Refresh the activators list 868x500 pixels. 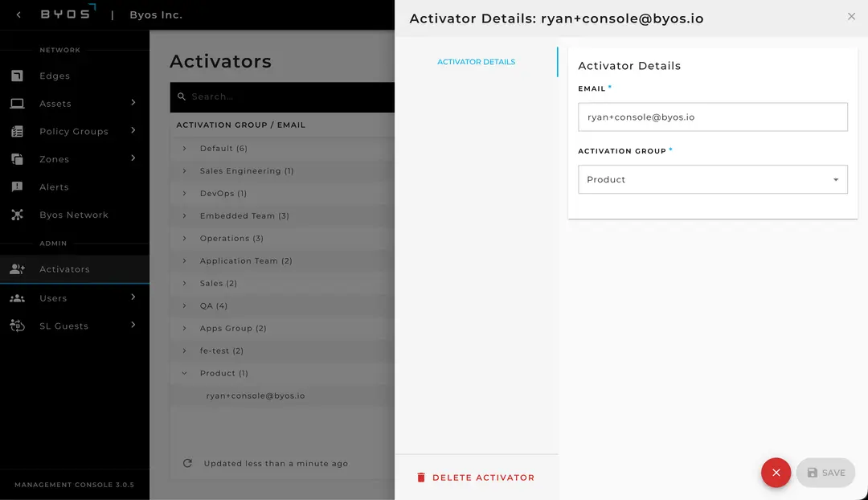(187, 463)
